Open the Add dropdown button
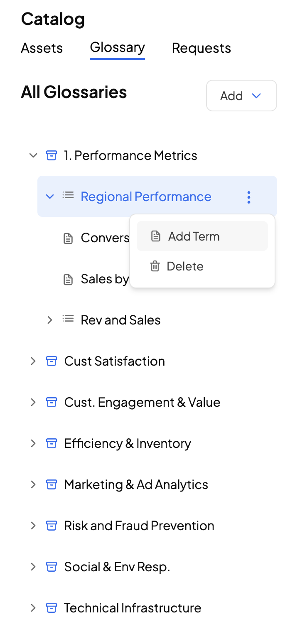Viewport: 290px width, 644px height. tap(241, 96)
